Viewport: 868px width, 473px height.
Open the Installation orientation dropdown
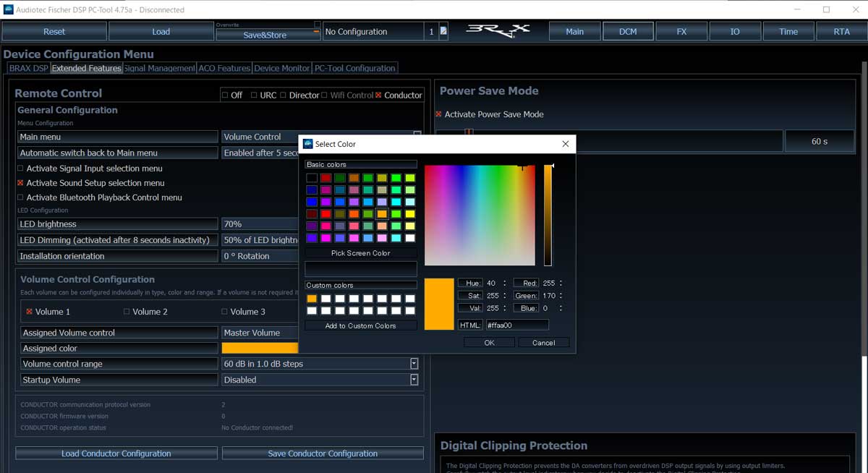pos(260,256)
